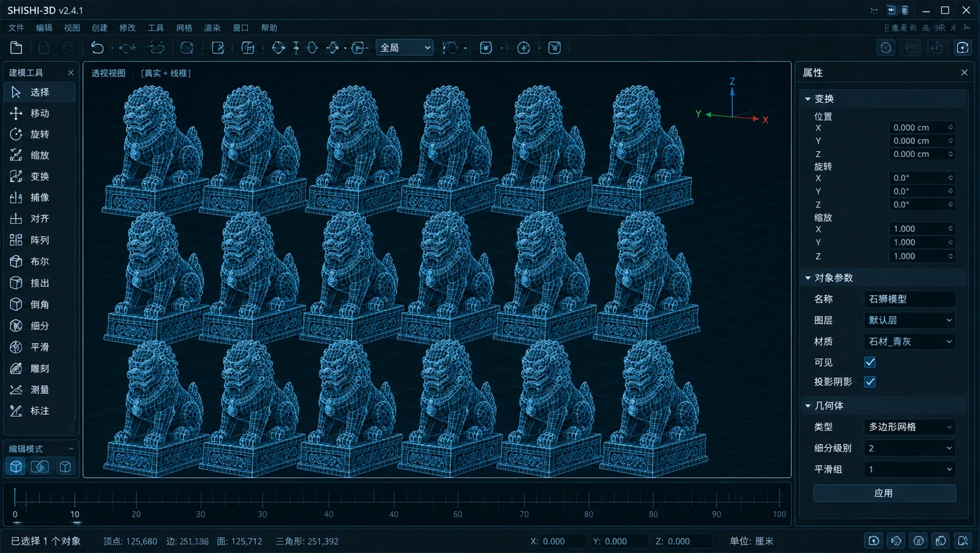Click the 透视视图 viewport label

point(108,73)
